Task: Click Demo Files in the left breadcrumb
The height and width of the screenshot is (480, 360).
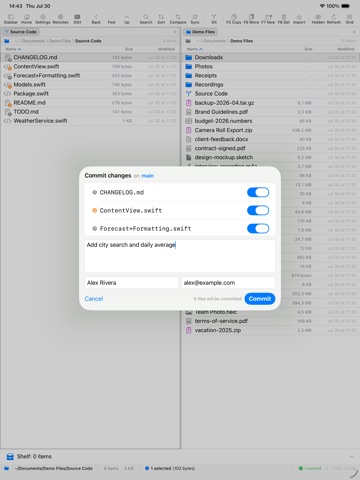Action: point(60,41)
